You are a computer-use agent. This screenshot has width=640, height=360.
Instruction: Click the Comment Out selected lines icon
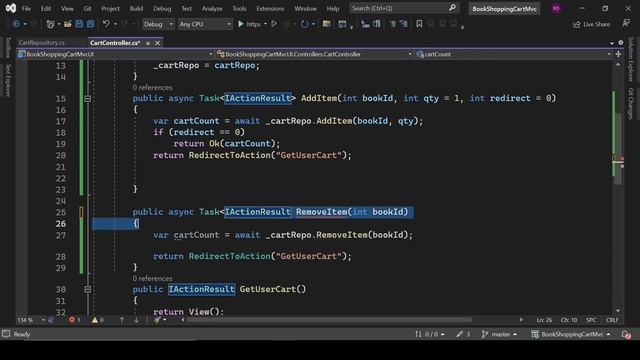392,24
